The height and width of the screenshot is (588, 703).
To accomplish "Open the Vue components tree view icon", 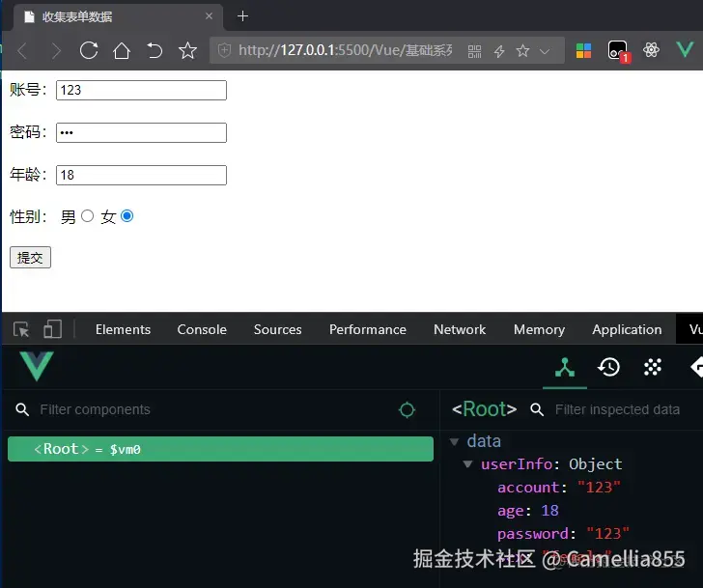I will tap(565, 368).
